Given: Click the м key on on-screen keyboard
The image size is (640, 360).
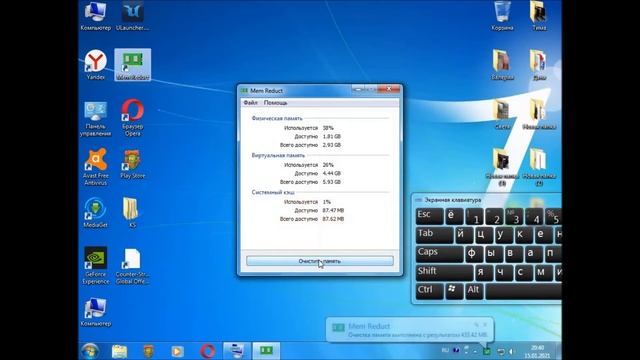Looking at the screenshot, I should (x=544, y=272).
